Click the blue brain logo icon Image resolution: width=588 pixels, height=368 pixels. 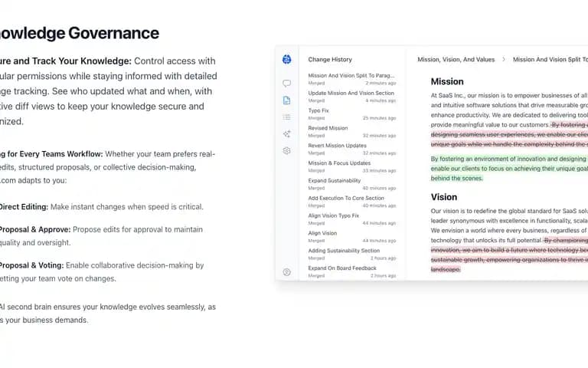[x=286, y=59]
